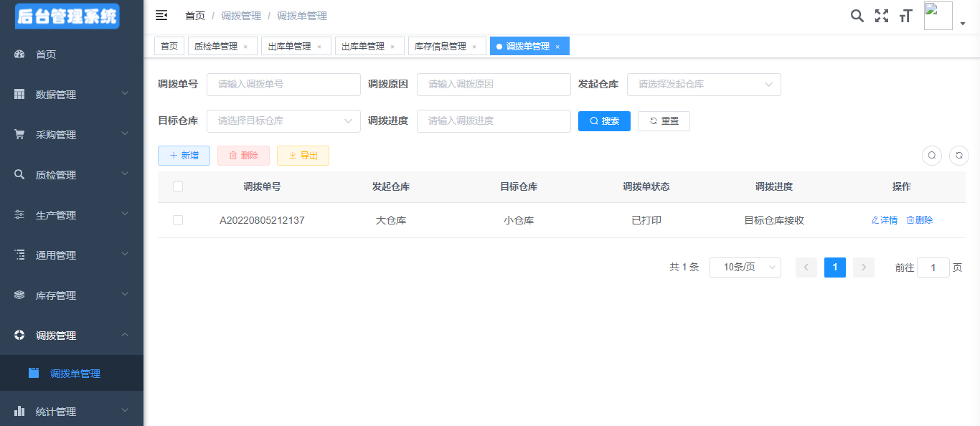Image resolution: width=980 pixels, height=426 pixels.
Task: Check the row A20220805212137 checkbox
Action: click(178, 220)
